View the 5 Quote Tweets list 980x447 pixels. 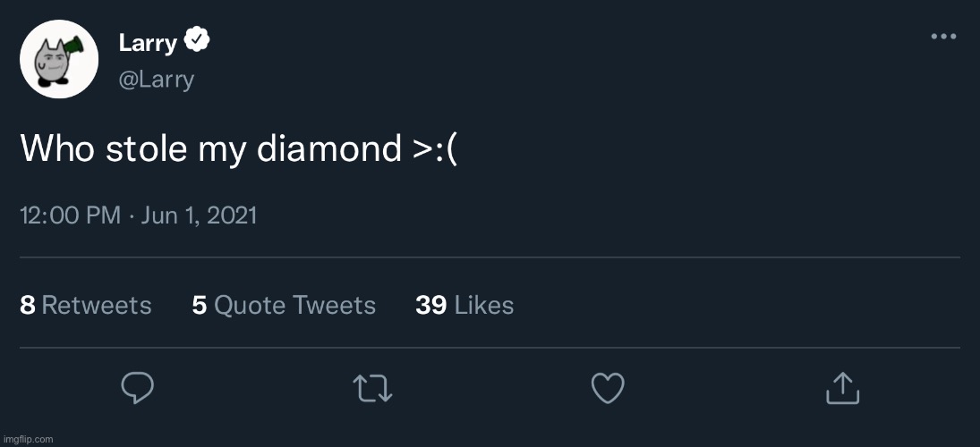click(x=284, y=306)
